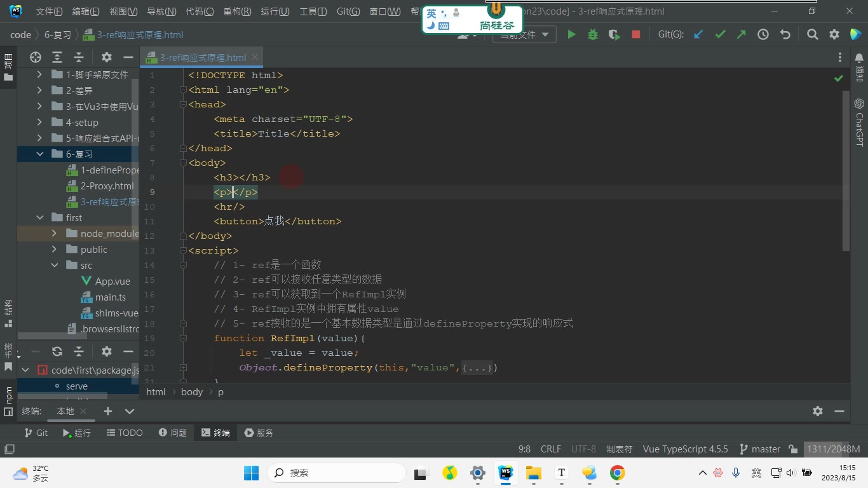Expand the 4-setup folder

click(x=40, y=123)
